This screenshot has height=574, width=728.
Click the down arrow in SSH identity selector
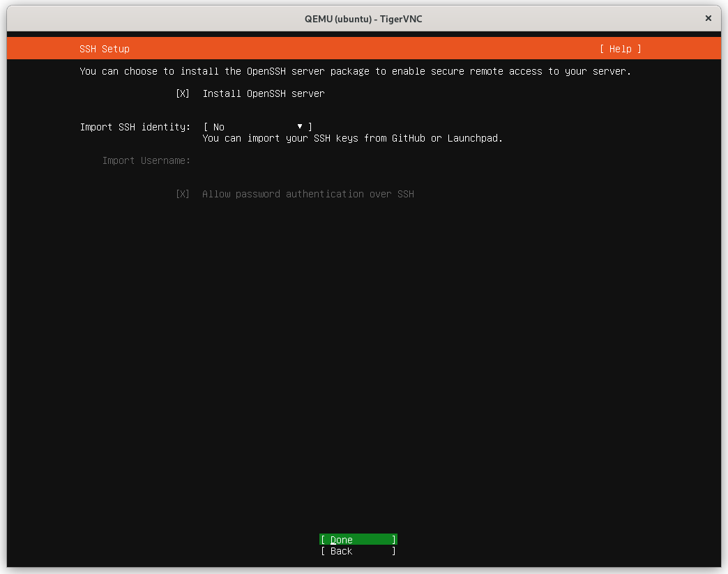300,126
